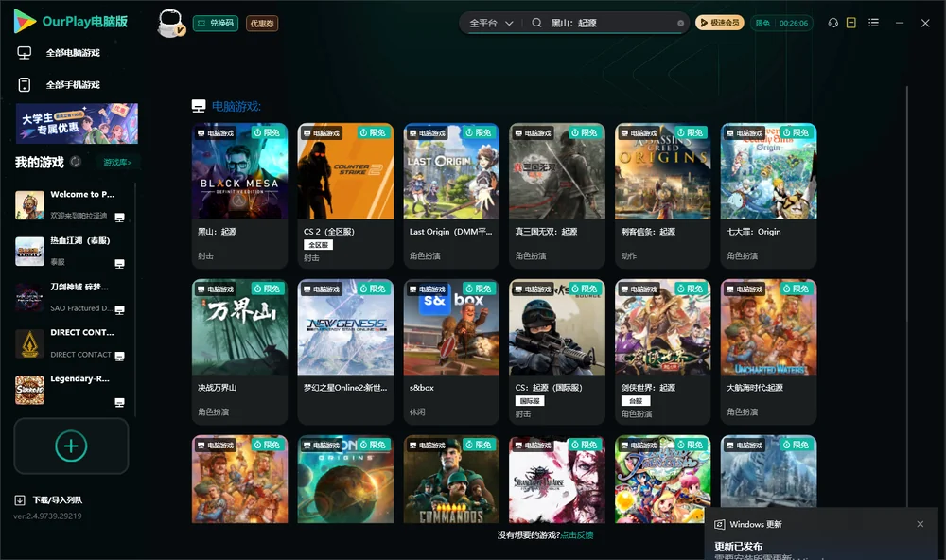946x560 pixels.
Task: Expand the 全平台 platform dropdown
Action: pyautogui.click(x=491, y=23)
